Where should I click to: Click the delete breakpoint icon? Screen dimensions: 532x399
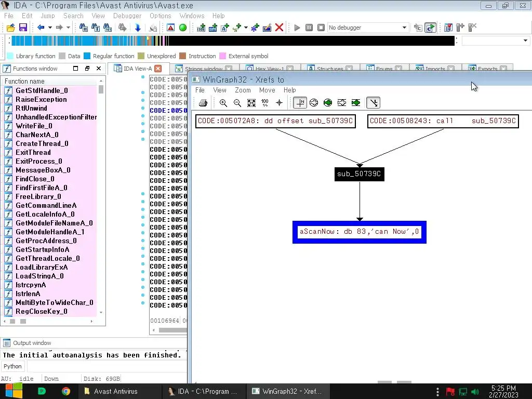(472, 28)
